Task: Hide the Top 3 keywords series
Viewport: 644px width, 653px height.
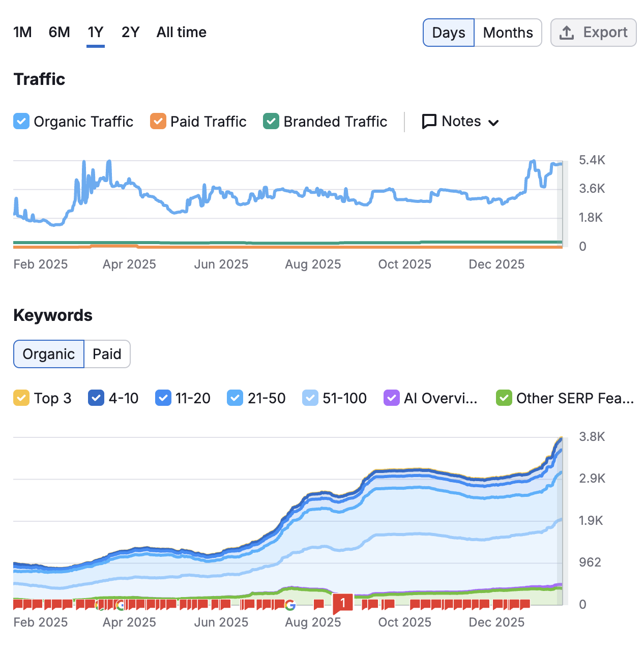Action: [21, 398]
